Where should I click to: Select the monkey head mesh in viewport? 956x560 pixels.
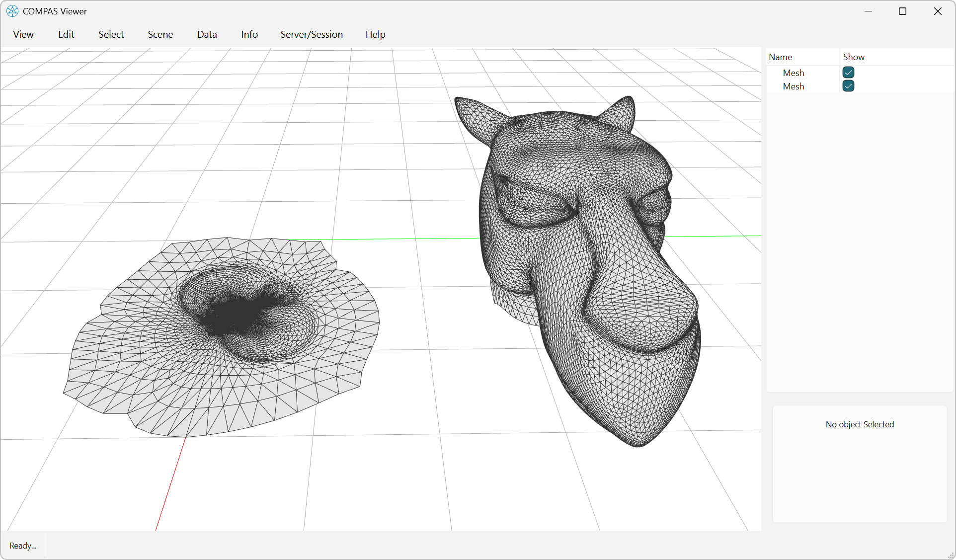tap(571, 224)
